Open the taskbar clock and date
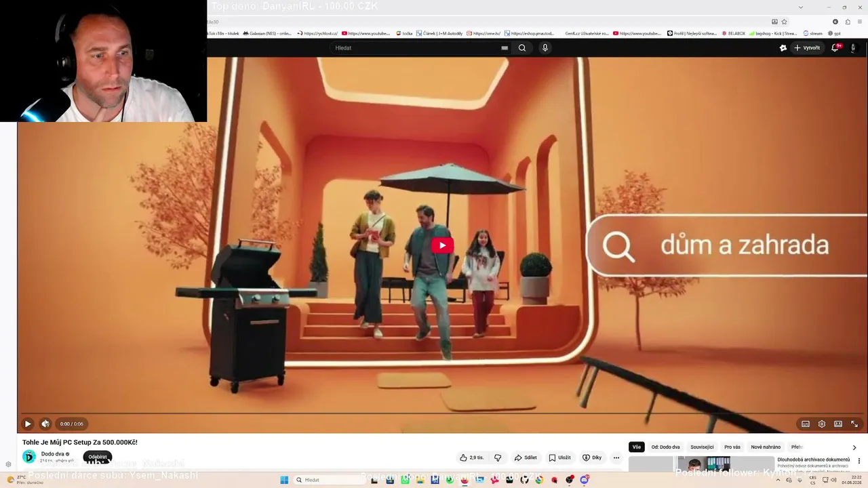Viewport: 868px width, 488px height. (852, 480)
